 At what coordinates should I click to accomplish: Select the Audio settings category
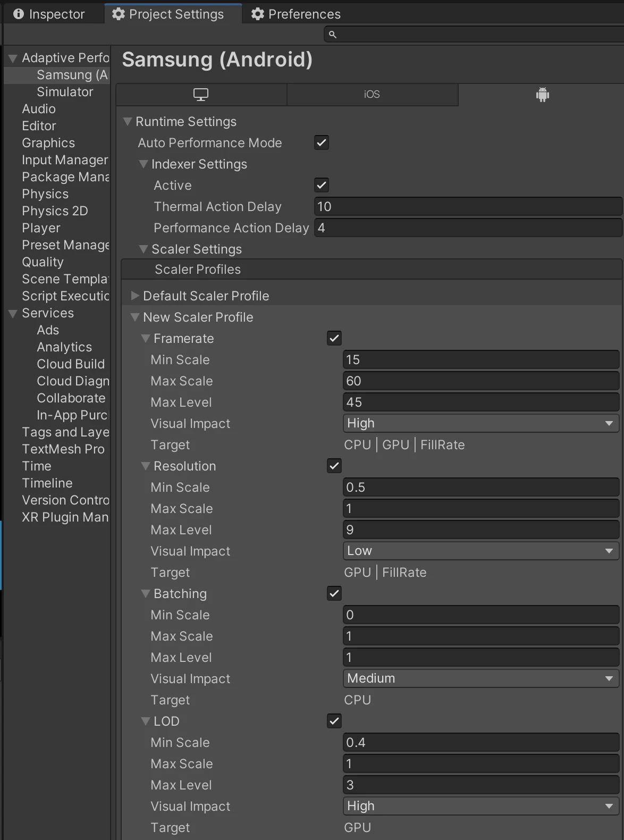pos(39,109)
